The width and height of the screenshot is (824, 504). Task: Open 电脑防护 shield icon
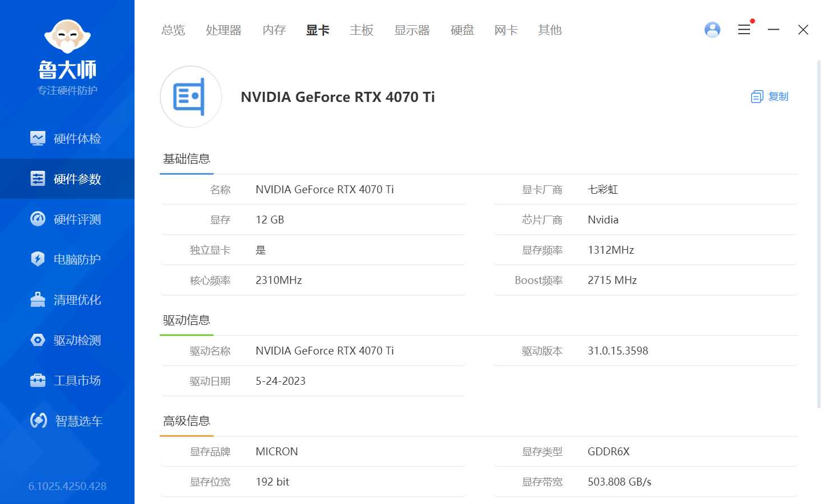point(38,259)
